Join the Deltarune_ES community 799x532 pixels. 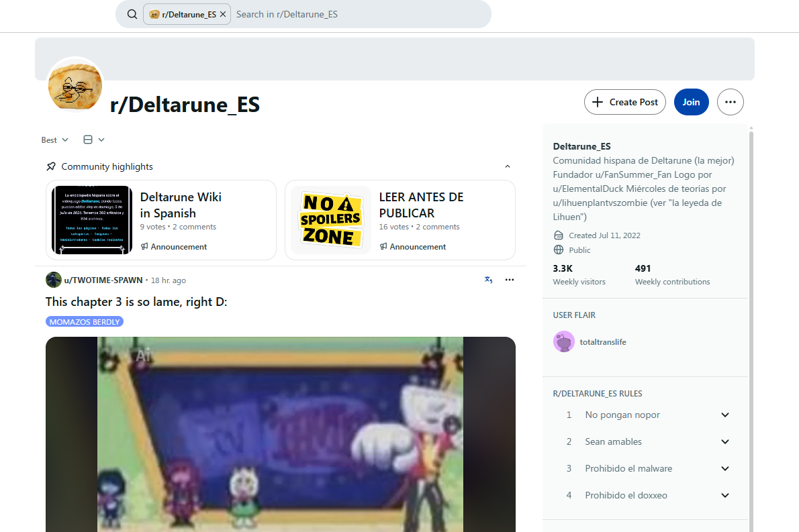click(x=691, y=102)
